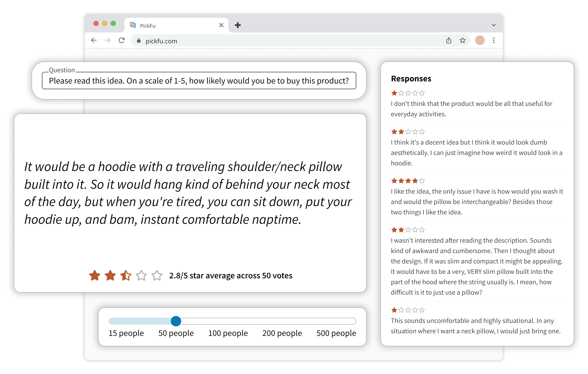Expand the tab search chevron
The width and height of the screenshot is (588, 374).
tap(494, 25)
